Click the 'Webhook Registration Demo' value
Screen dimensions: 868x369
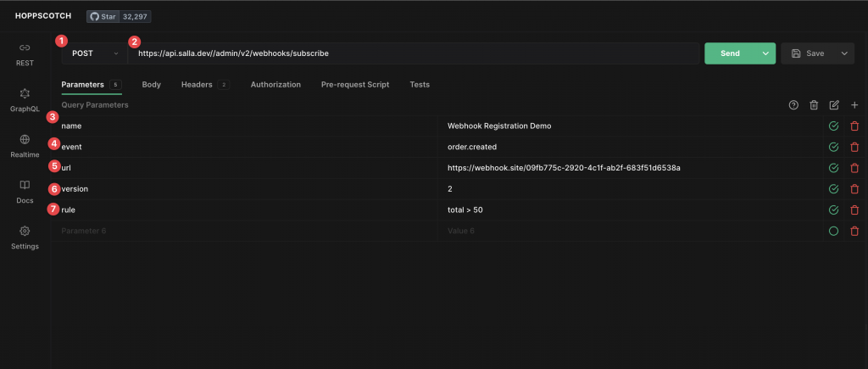point(631,126)
